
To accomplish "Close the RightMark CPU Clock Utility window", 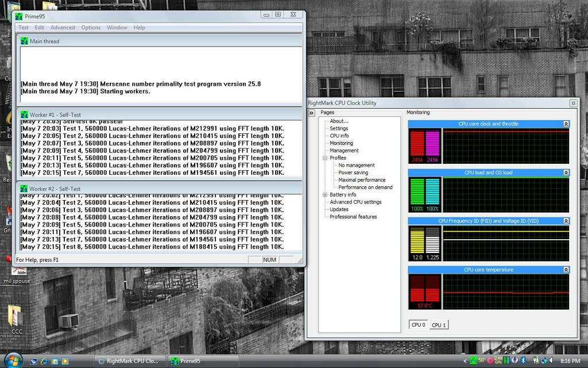I will pos(573,103).
